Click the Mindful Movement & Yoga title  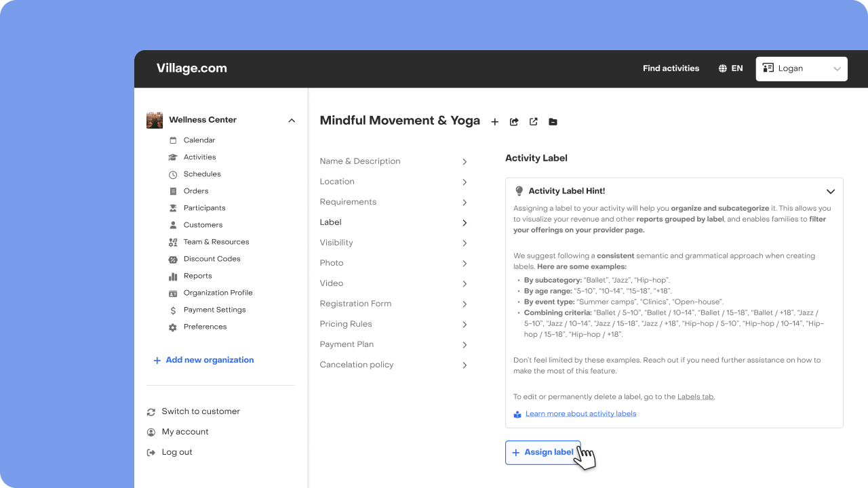[x=399, y=121]
